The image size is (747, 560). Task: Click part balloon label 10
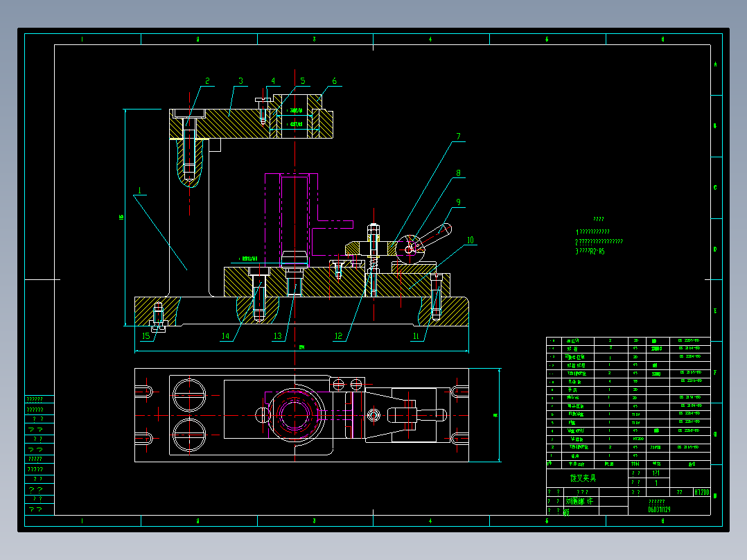pos(471,240)
